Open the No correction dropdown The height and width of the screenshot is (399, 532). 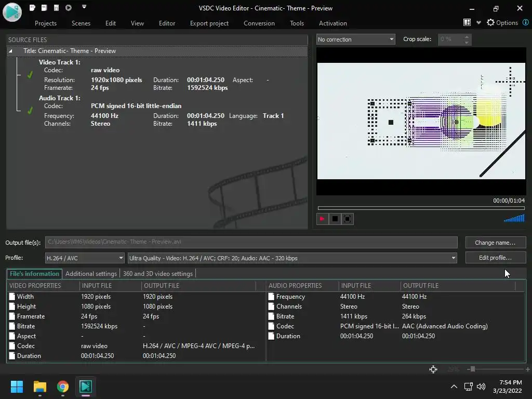point(355,39)
